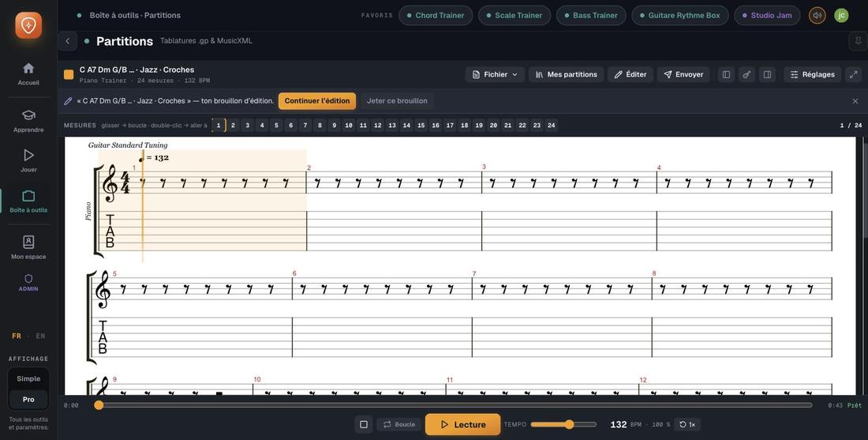The image size is (868, 440).
Task: Click the orange playhead handle on progress bar
Action: point(99,405)
